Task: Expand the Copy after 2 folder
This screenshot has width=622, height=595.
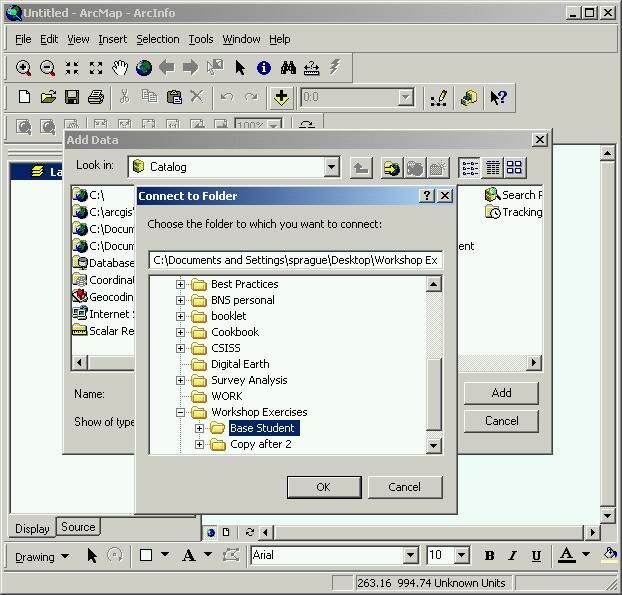Action: [x=200, y=445]
